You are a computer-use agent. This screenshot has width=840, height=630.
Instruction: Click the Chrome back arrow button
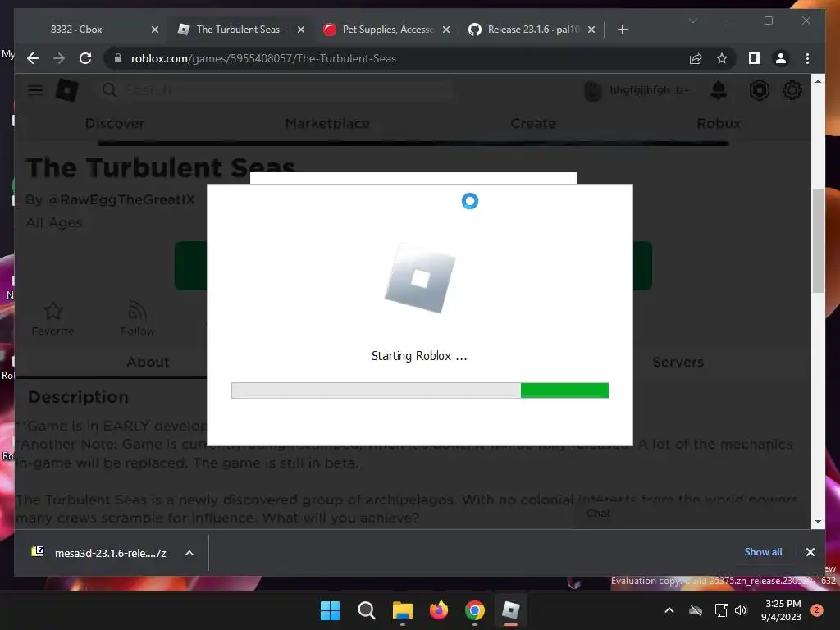coord(33,58)
